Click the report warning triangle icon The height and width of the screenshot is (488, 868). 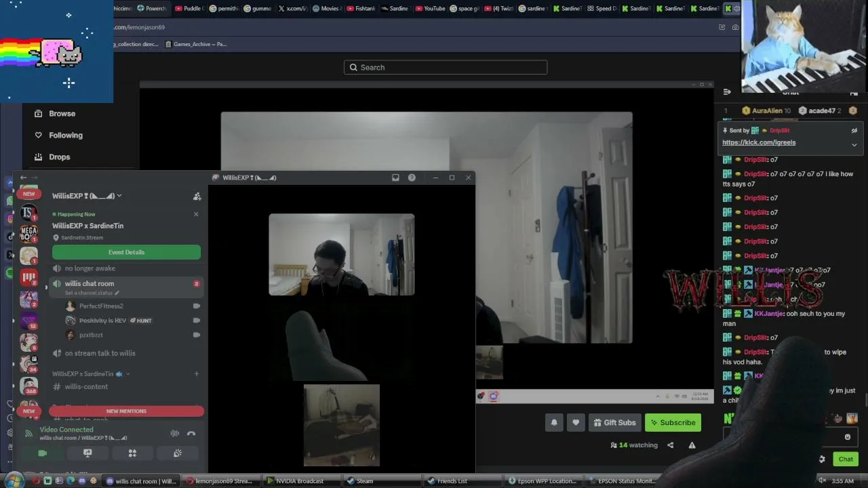[x=692, y=445]
